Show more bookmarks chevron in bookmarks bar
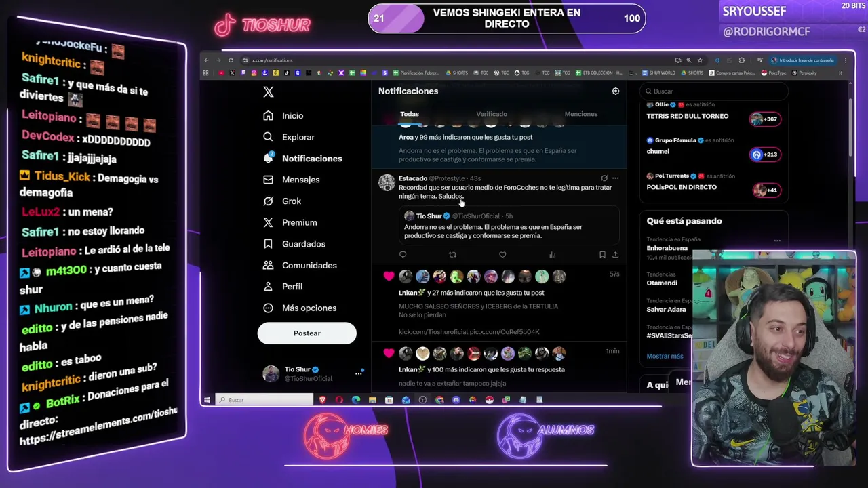 (841, 73)
